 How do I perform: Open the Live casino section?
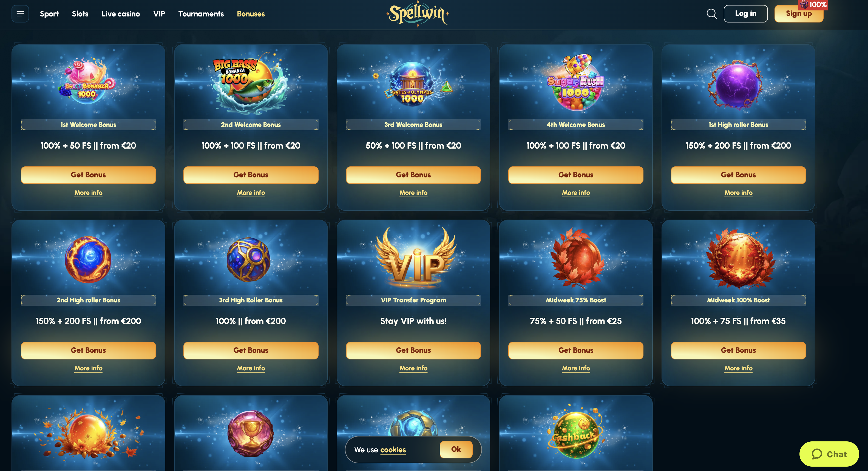point(121,14)
